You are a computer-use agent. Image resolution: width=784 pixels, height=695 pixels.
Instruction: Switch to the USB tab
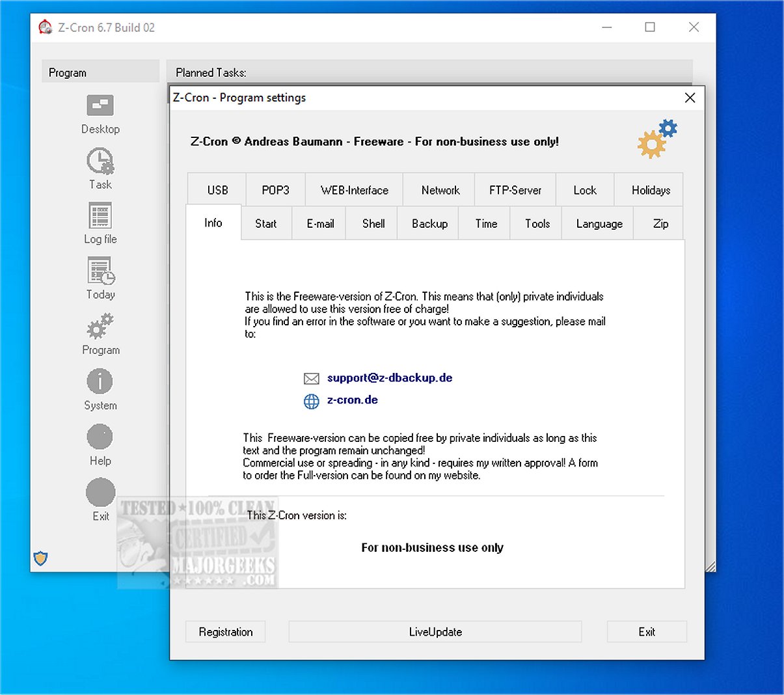(217, 190)
